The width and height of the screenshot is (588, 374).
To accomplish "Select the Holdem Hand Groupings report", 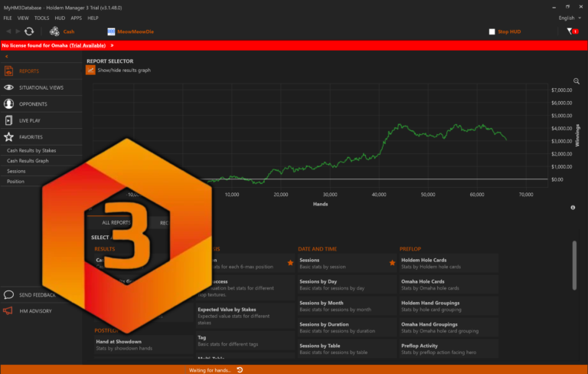I will 449,306.
